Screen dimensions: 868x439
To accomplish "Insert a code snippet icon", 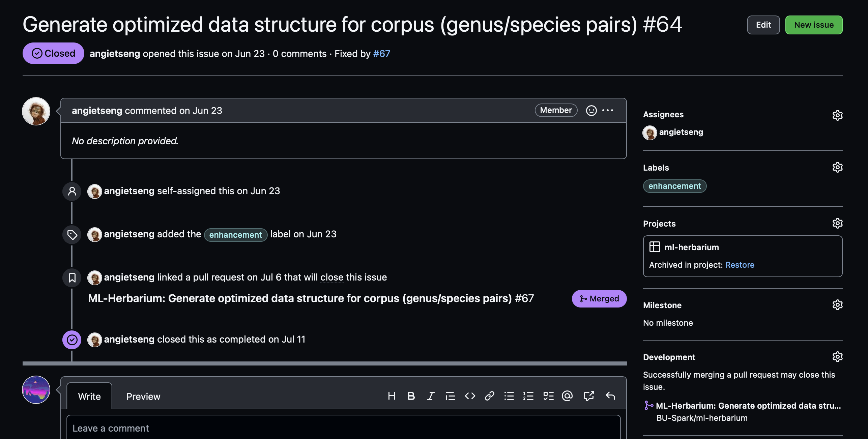I will [470, 396].
